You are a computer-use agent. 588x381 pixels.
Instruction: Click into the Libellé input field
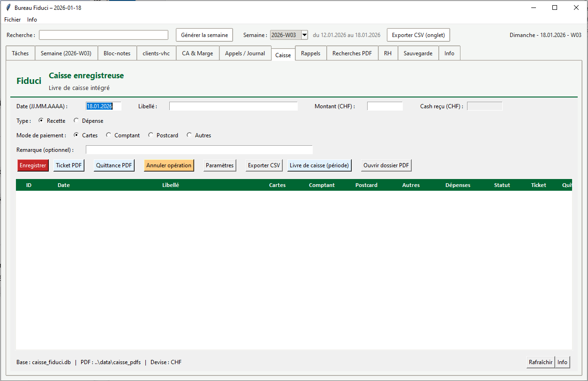click(233, 106)
